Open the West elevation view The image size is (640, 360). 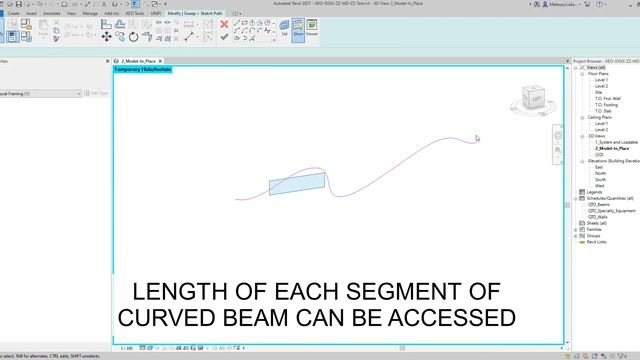(599, 186)
